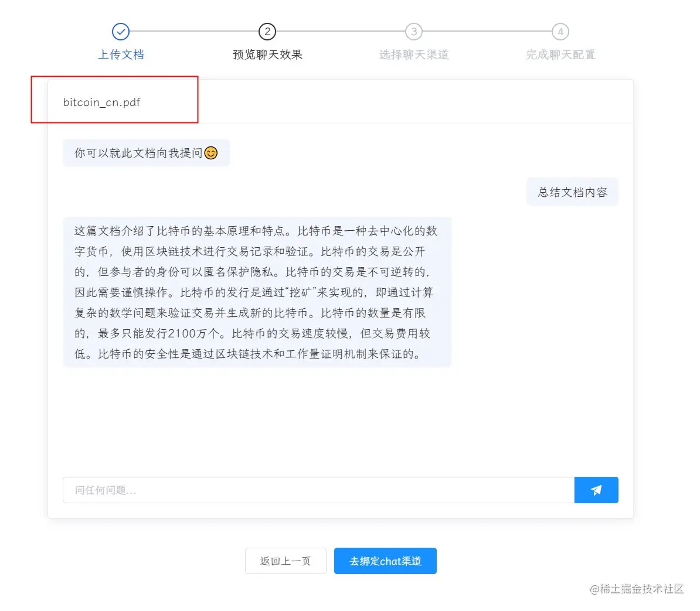The height and width of the screenshot is (611, 700).
Task: Click the 返回上一页 button
Action: (286, 561)
